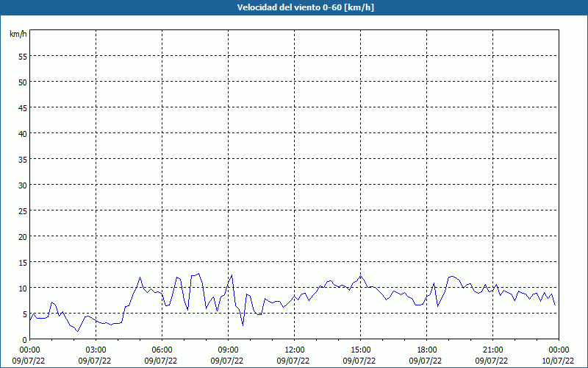Screen dimensions: 588x368
Task: Click the y-axis value 35
Action: (x=23, y=160)
